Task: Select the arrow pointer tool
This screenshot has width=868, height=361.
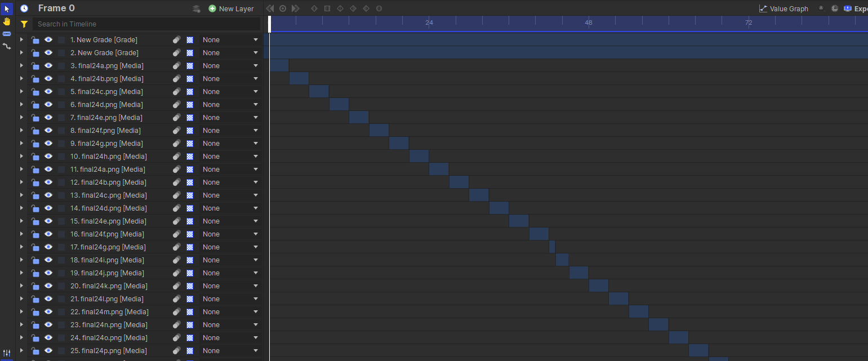Action: [7, 9]
